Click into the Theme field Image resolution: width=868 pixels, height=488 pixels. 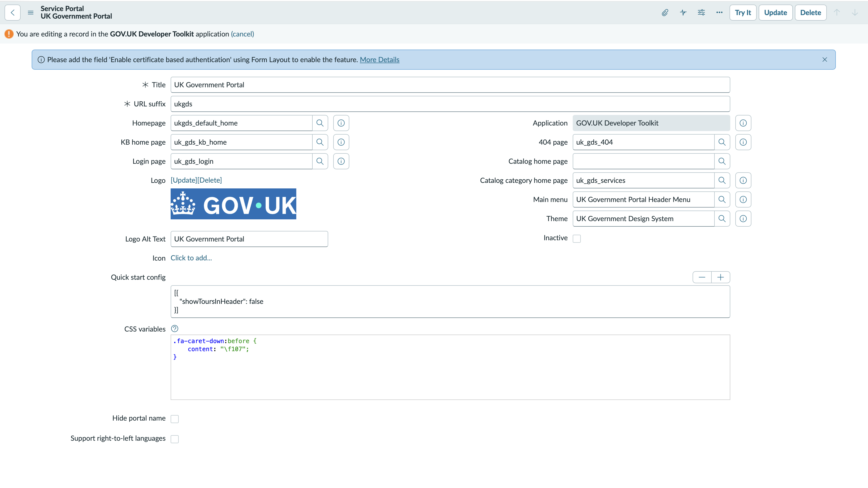coord(643,219)
